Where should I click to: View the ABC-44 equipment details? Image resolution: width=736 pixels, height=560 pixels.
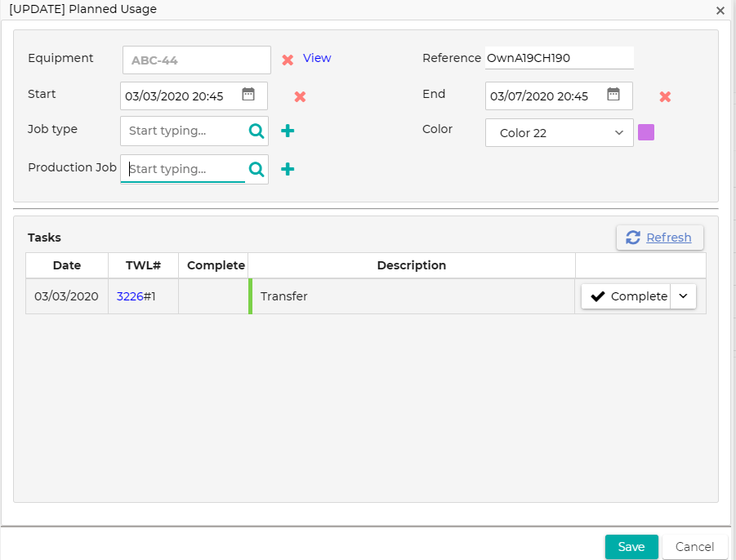pyautogui.click(x=317, y=58)
